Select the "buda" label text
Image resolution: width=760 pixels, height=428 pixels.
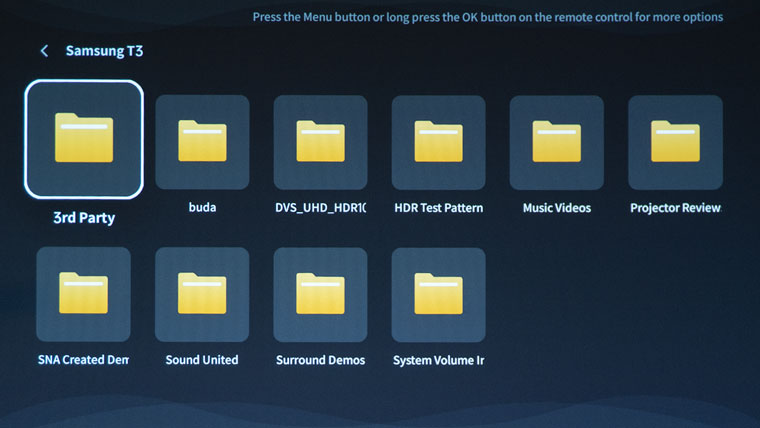coord(202,207)
